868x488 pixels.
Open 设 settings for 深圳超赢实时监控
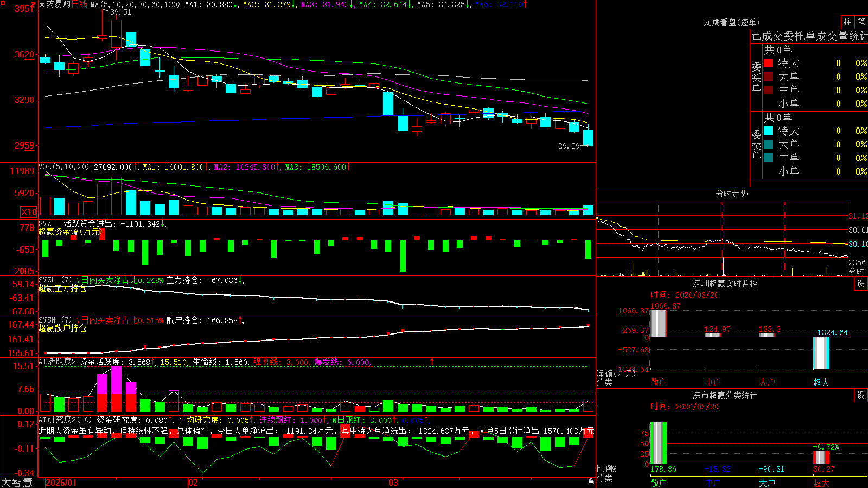coord(861,284)
